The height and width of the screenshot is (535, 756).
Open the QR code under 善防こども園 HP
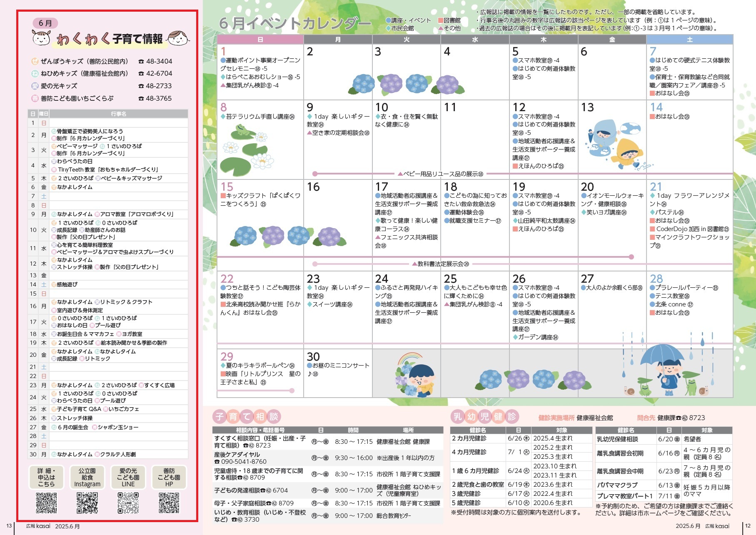169,503
